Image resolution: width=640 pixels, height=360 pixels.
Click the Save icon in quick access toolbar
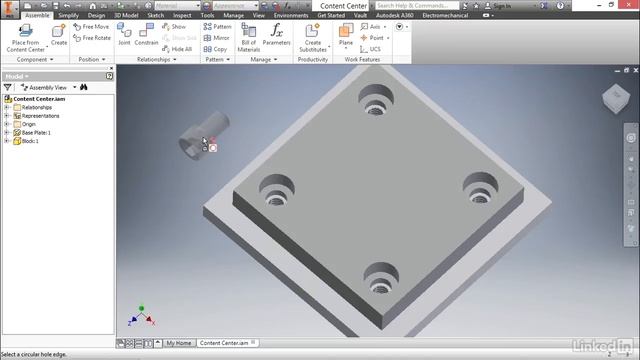coord(56,6)
